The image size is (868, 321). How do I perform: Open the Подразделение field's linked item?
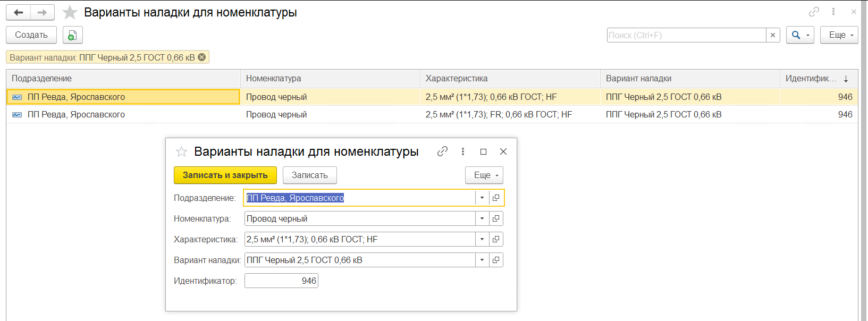[x=496, y=198]
